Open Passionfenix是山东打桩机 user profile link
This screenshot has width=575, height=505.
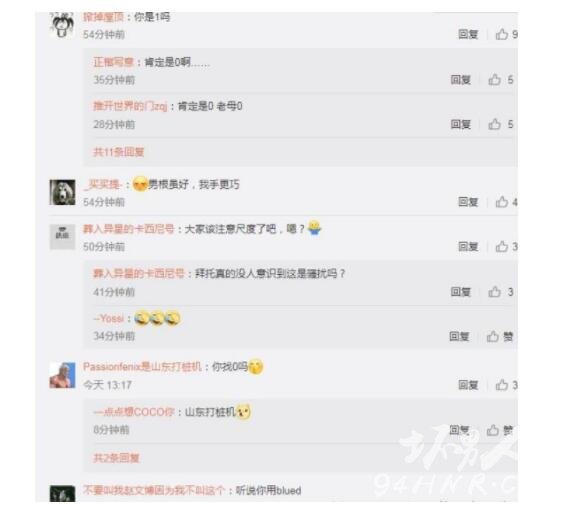click(x=142, y=367)
